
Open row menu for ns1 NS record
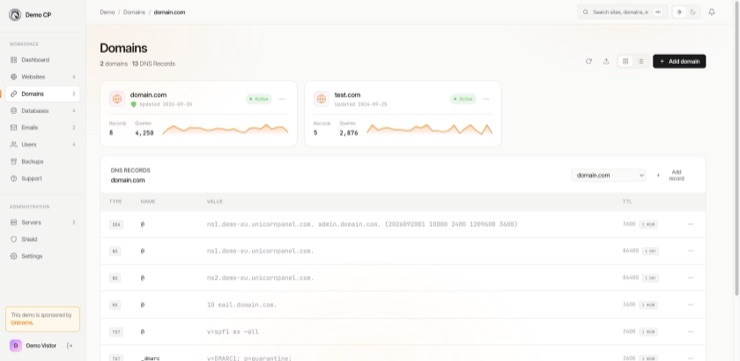tap(690, 251)
